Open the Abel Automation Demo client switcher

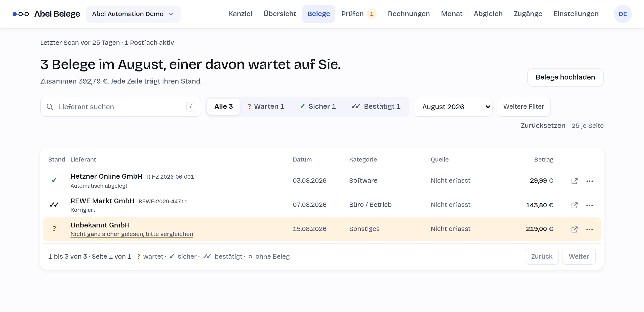pyautogui.click(x=133, y=14)
